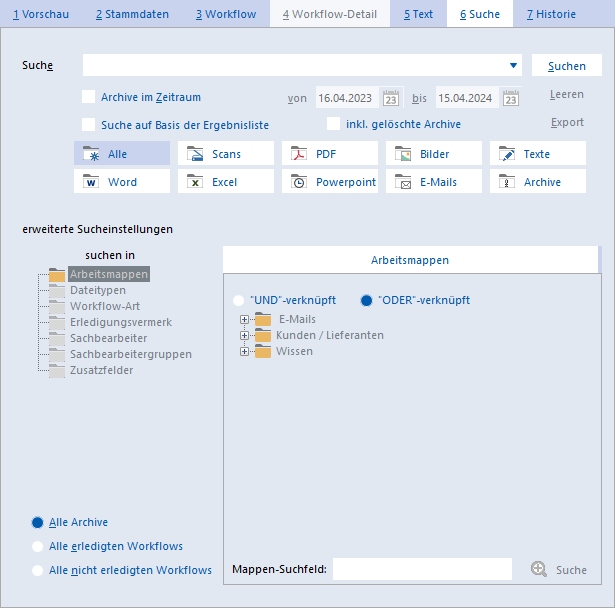The height and width of the screenshot is (608, 615).
Task: Click into the Mappen-Suchfeld input
Action: pos(422,569)
